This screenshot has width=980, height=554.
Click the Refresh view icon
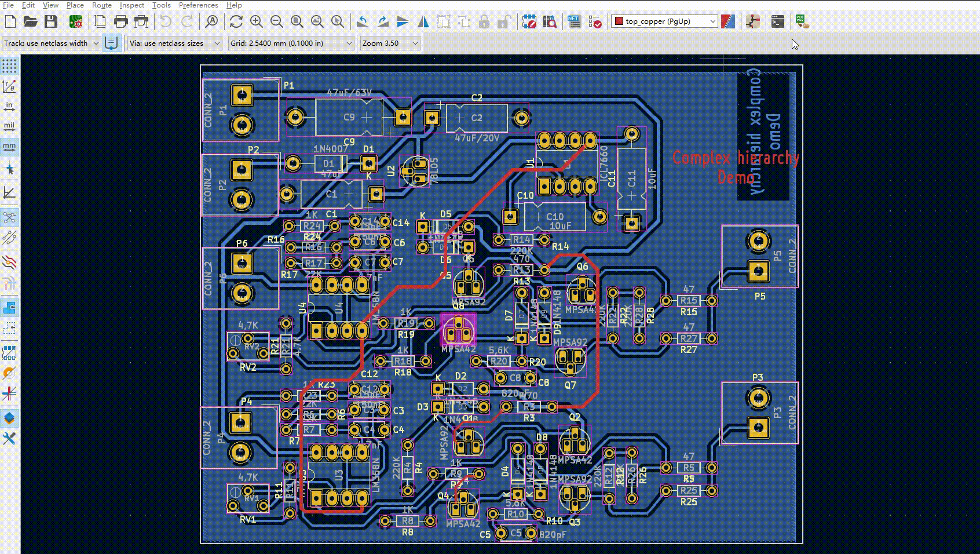[236, 22]
